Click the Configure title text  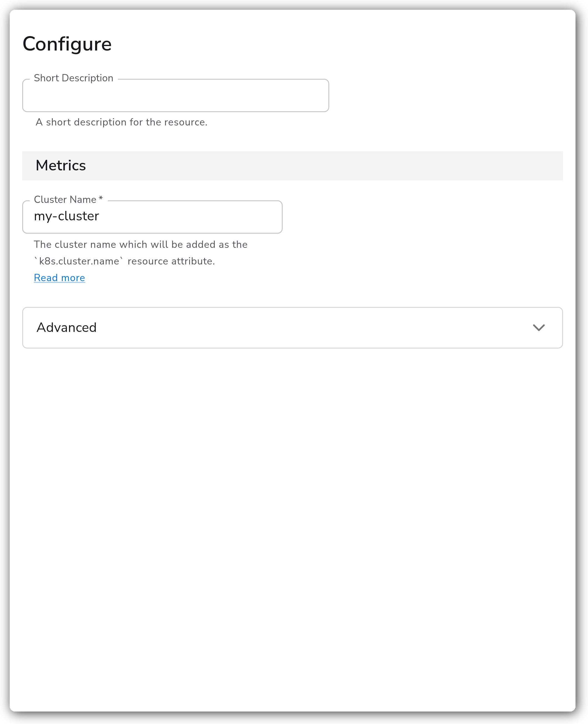click(67, 44)
